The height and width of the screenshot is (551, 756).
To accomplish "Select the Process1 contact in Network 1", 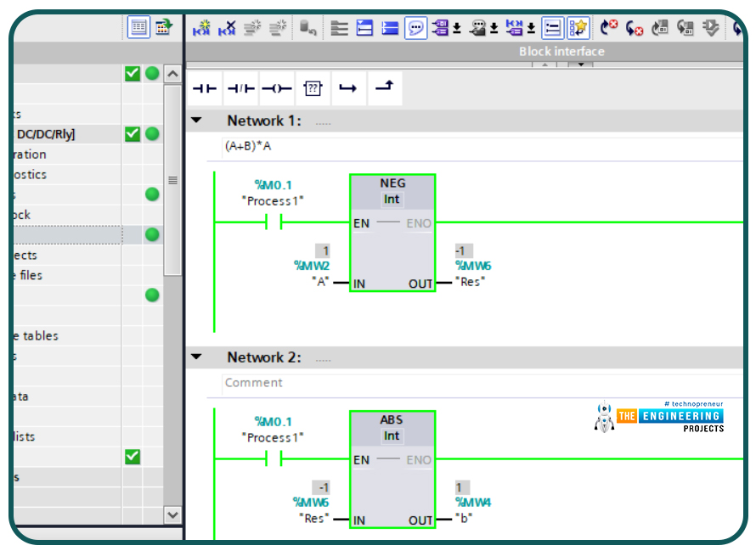I will tap(274, 222).
